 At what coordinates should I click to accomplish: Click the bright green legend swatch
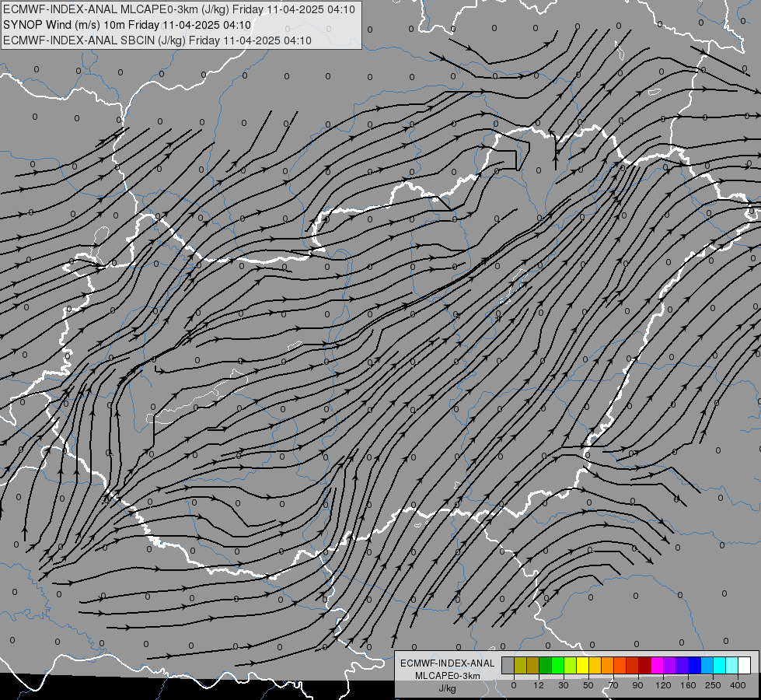coord(557,665)
